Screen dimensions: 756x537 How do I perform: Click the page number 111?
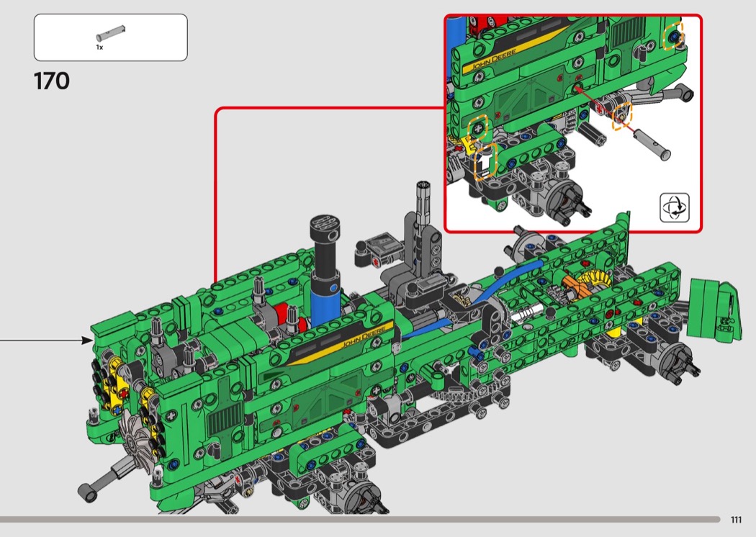pos(735,520)
